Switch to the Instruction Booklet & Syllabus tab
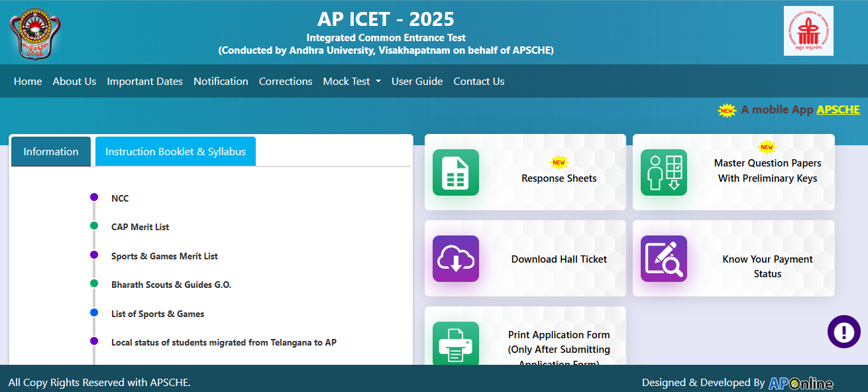 175,151
